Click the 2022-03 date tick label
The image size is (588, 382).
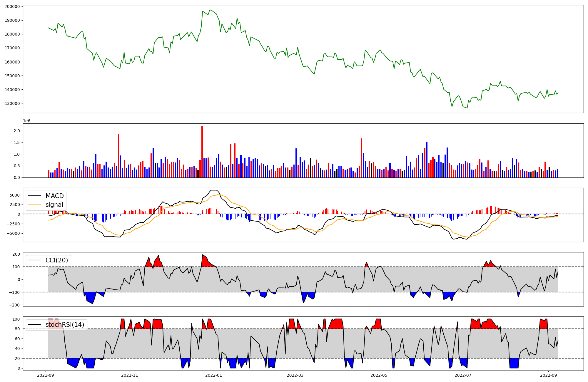[x=295, y=375]
